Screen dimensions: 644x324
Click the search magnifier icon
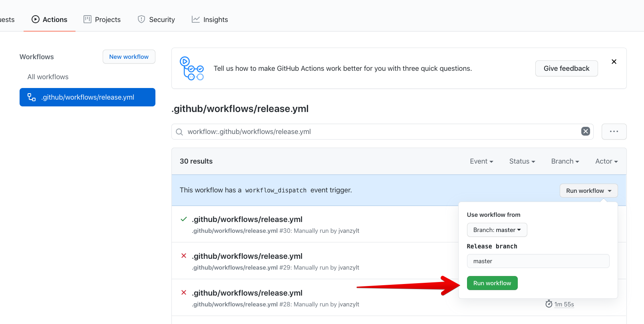tap(179, 132)
